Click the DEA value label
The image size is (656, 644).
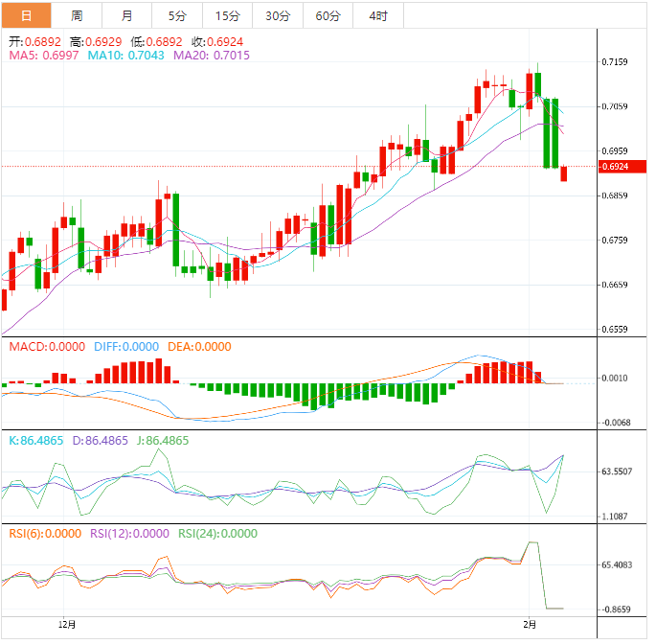point(199,347)
